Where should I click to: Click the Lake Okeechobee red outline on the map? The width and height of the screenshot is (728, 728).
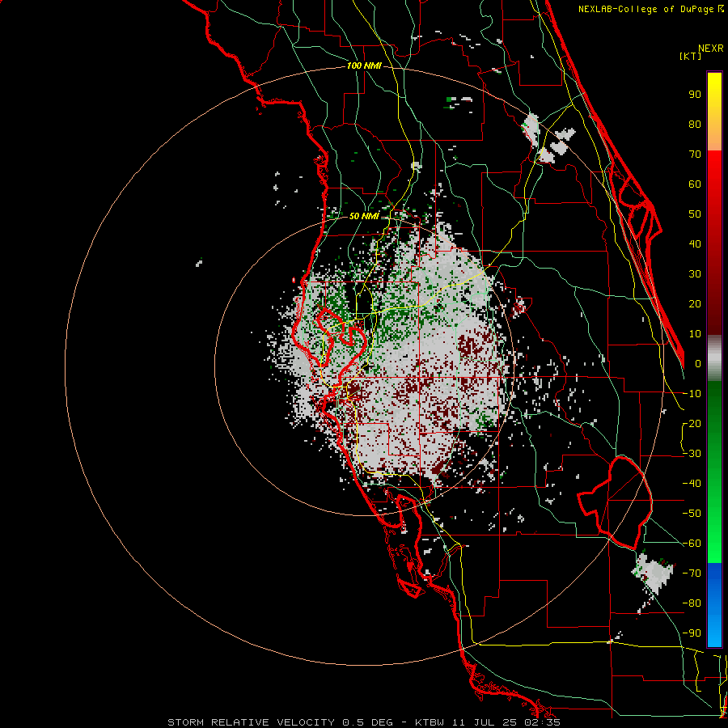616,502
